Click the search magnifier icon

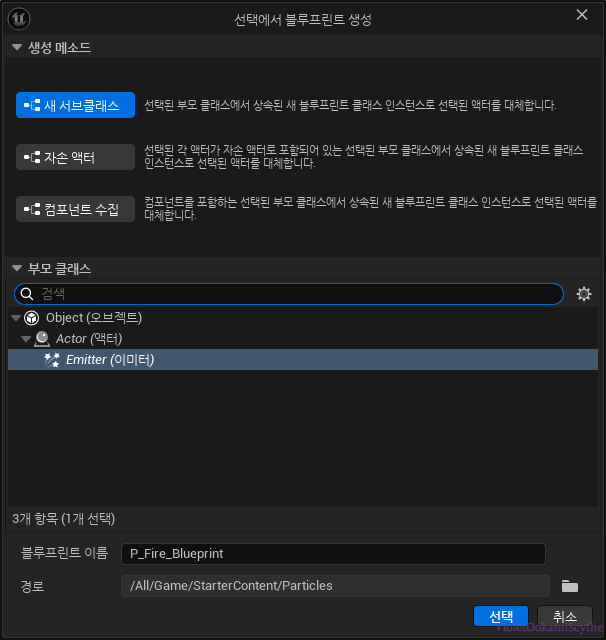pos(27,294)
